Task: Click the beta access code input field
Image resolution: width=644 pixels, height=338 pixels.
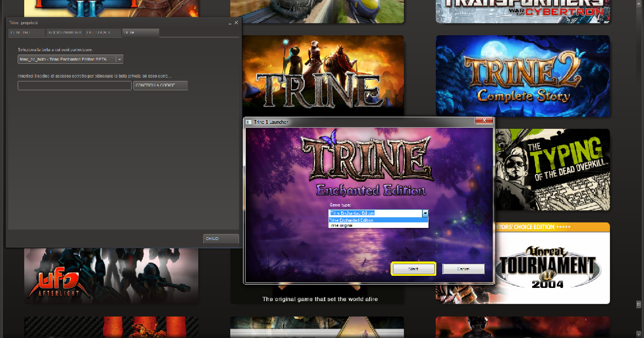Action: (x=74, y=86)
